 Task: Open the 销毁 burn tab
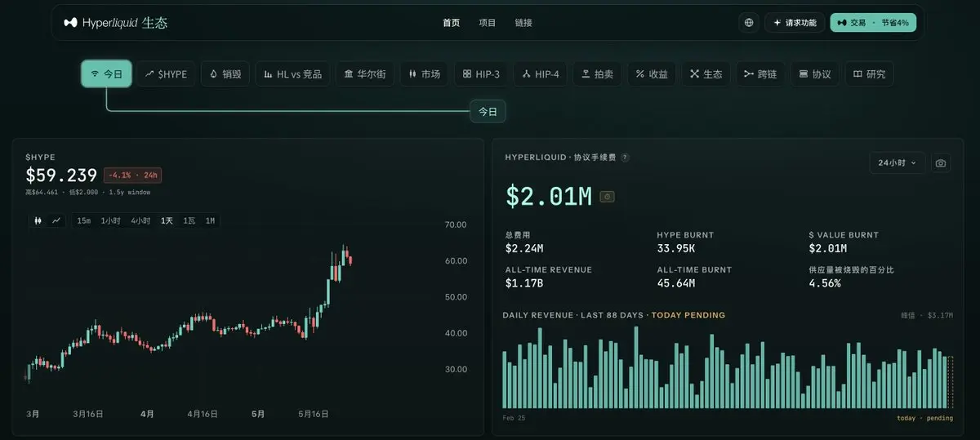pyautogui.click(x=225, y=73)
